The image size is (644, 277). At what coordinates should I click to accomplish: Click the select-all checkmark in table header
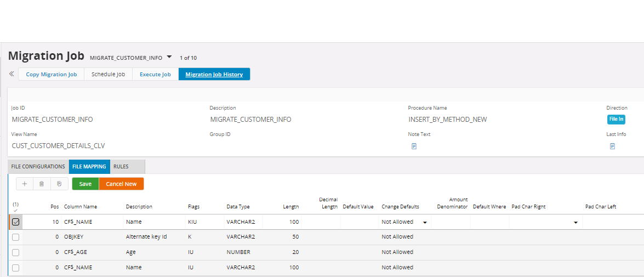click(15, 210)
